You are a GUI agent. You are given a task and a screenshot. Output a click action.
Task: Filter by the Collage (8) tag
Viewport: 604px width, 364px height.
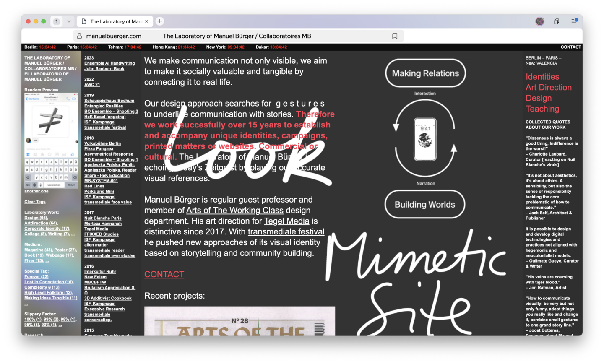(35, 234)
